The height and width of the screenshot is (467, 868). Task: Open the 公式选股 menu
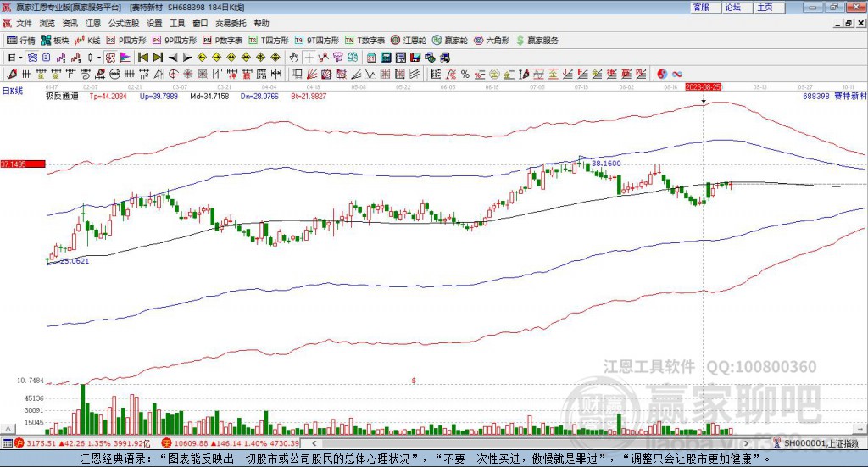(x=124, y=23)
